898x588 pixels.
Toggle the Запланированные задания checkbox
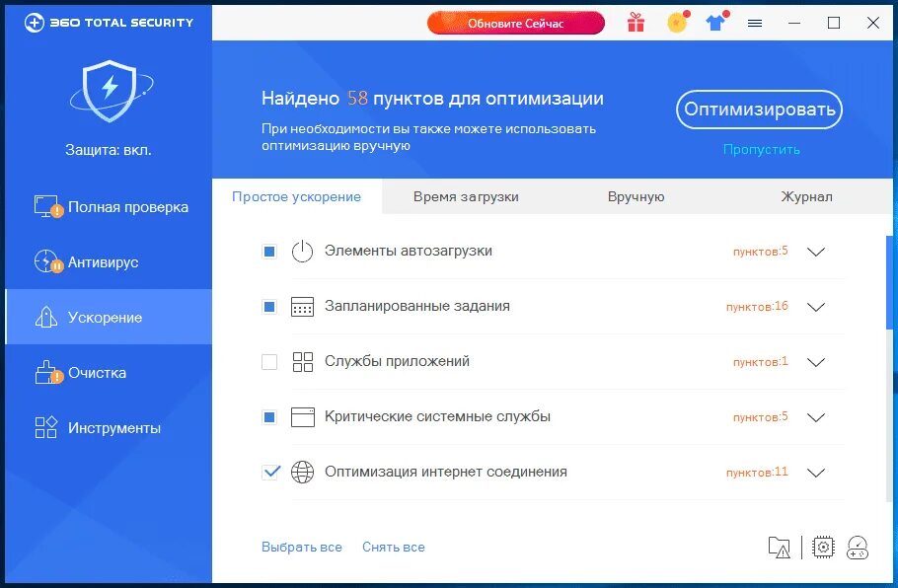[x=269, y=307]
